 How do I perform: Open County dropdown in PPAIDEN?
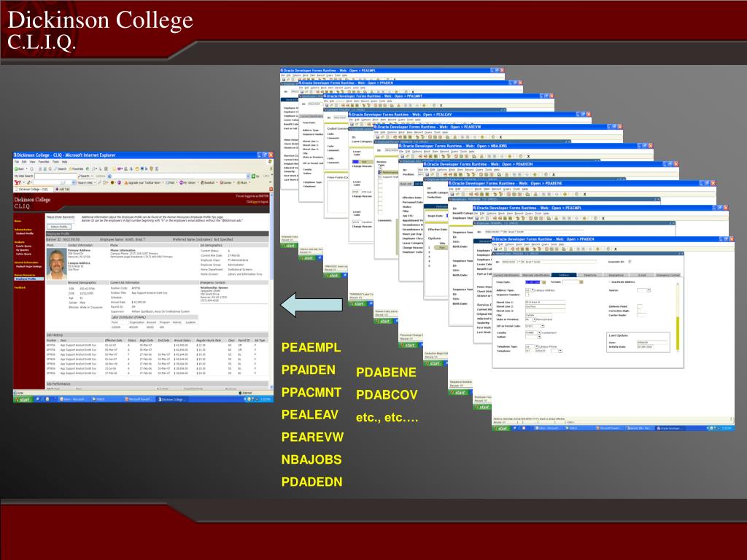pos(539,332)
